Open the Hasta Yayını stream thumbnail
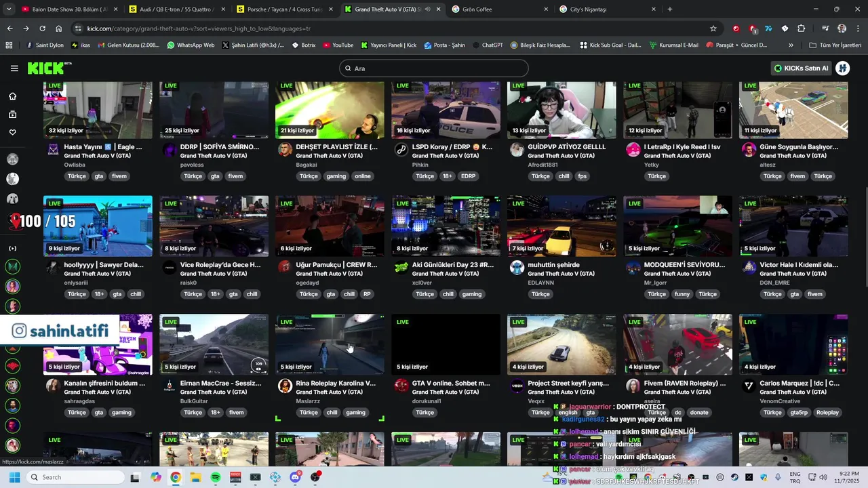This screenshot has width=868, height=488. point(98,110)
